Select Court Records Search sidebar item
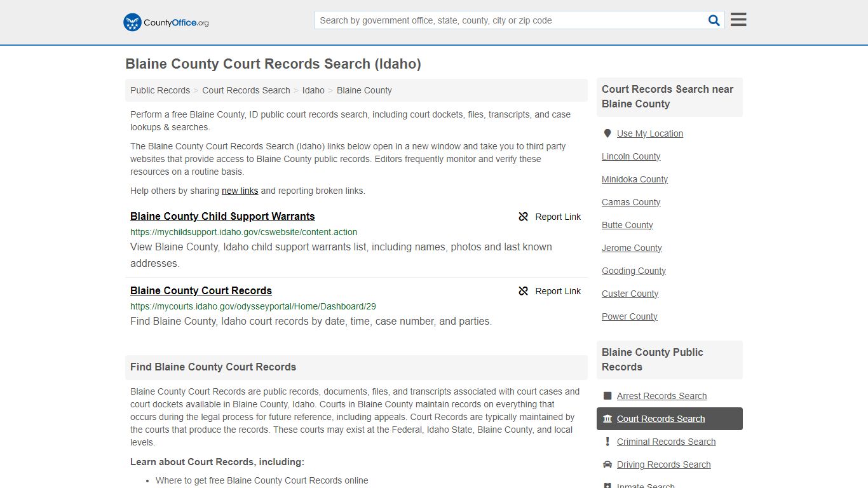Screen dimensions: 868x488 (669, 419)
